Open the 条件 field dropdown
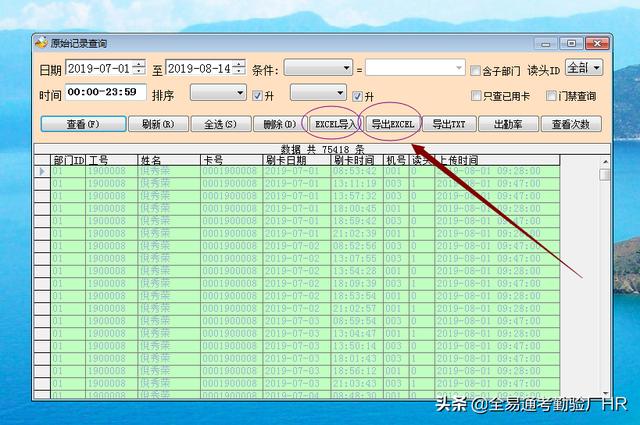 pyautogui.click(x=318, y=68)
